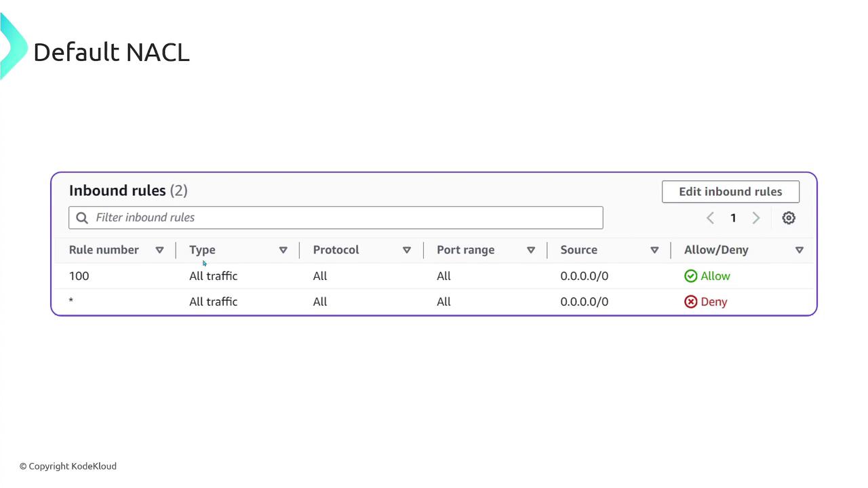Select rule number 100 row
The width and height of the screenshot is (868, 488).
click(79, 276)
